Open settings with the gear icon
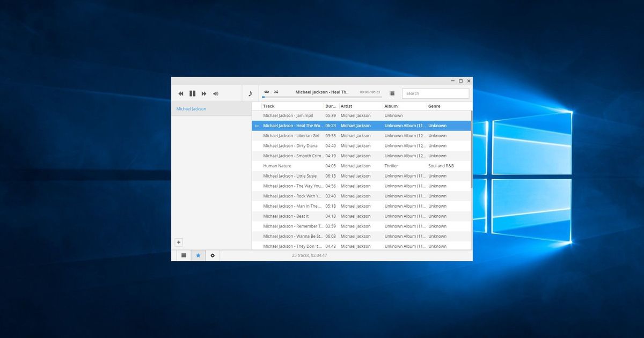644x338 pixels. click(213, 255)
